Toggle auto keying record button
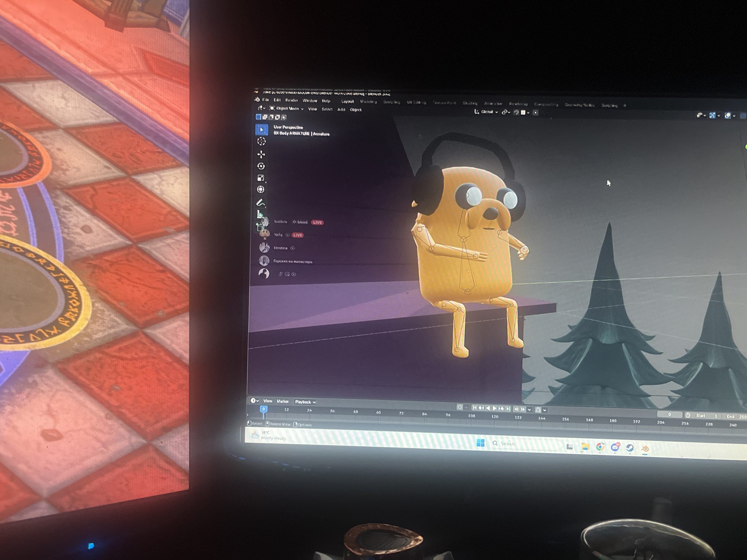 (460, 407)
